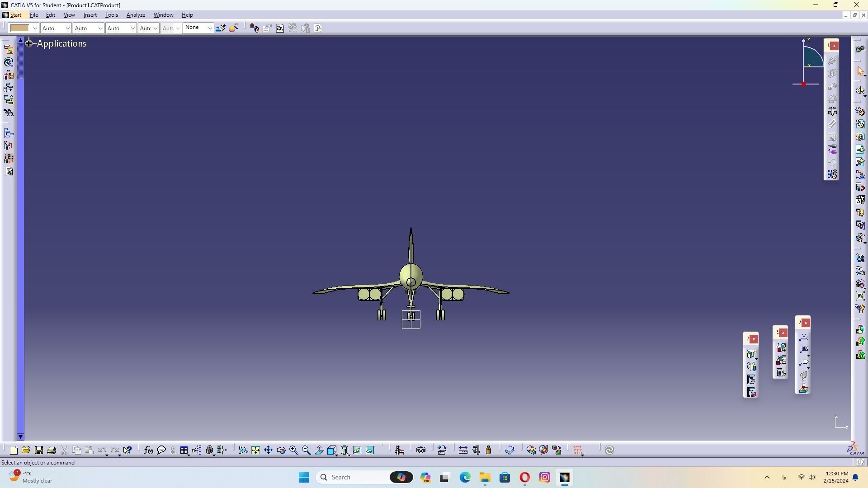Open the fill color dropdown
The image size is (868, 488).
click(35, 28)
